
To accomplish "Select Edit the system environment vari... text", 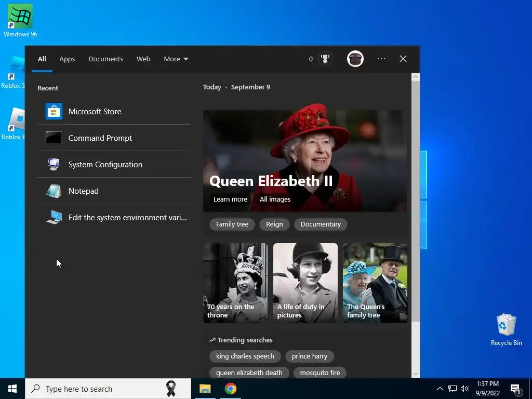I will 128,218.
